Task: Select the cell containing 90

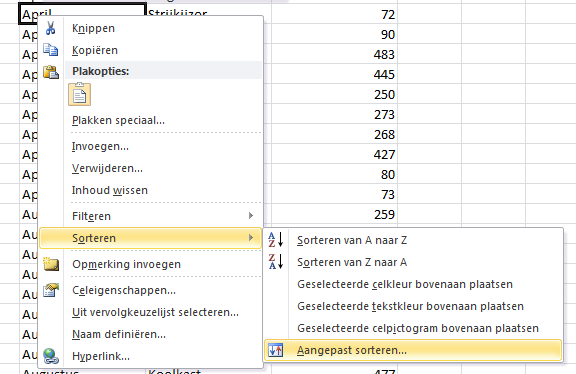Action: 334,34
